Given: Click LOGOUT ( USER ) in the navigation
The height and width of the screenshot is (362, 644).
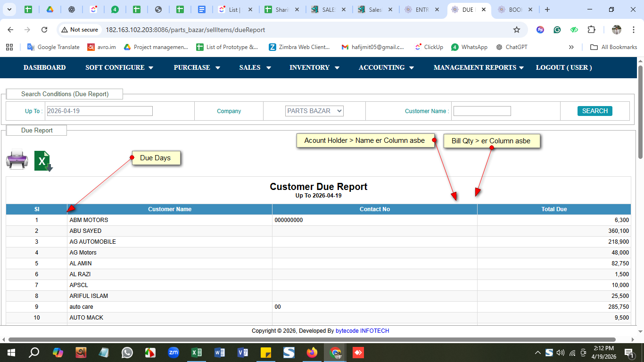Looking at the screenshot, I should click(564, 67).
